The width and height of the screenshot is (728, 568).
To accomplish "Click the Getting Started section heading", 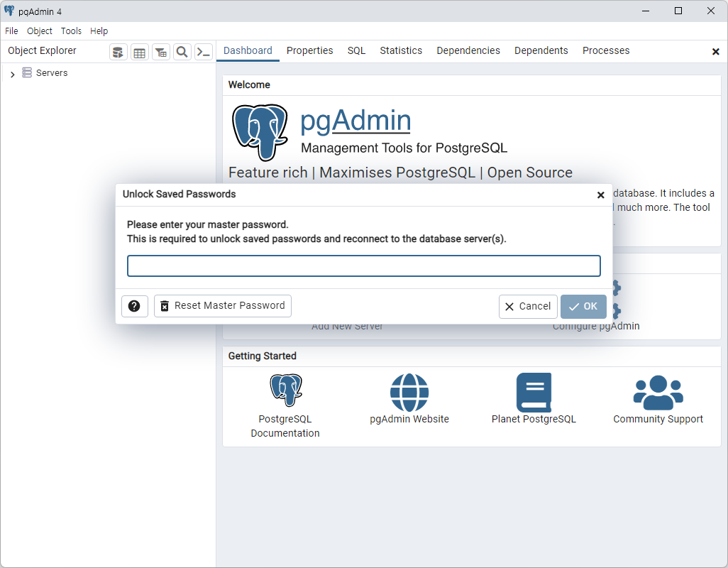I will [x=263, y=356].
